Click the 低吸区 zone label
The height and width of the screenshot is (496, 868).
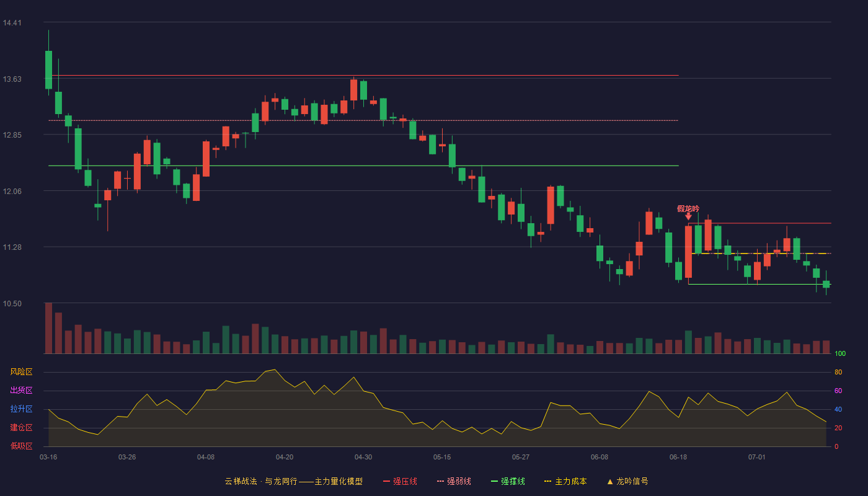(21, 446)
